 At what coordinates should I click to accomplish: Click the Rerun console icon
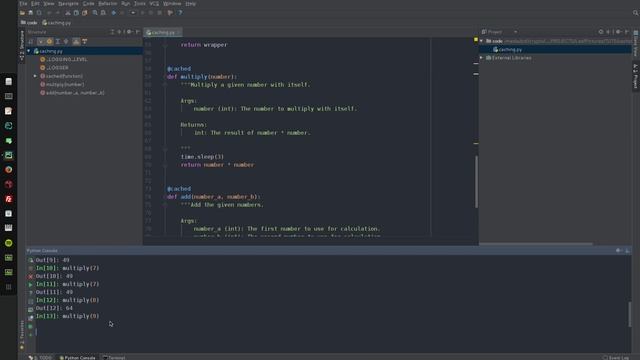[31, 260]
